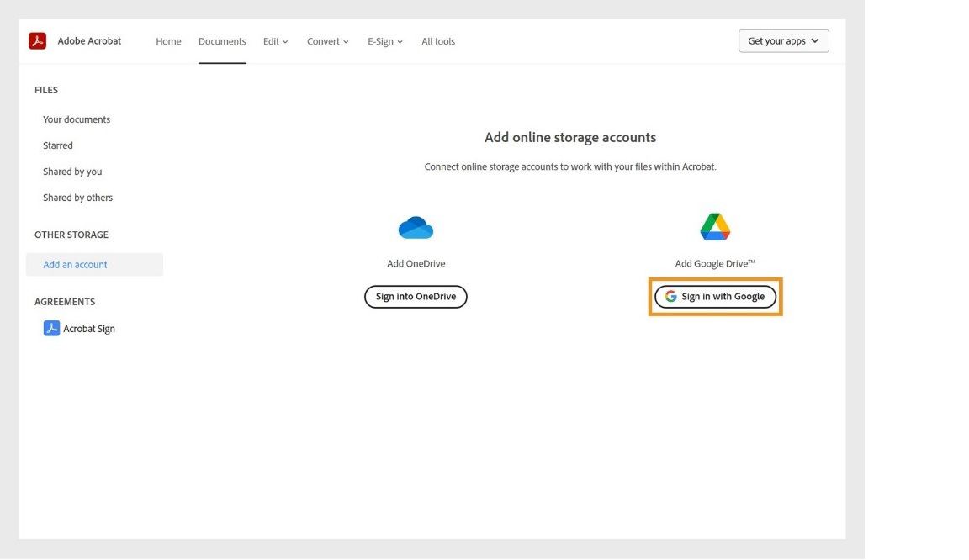Click the Google Drive triangle icon

click(713, 225)
